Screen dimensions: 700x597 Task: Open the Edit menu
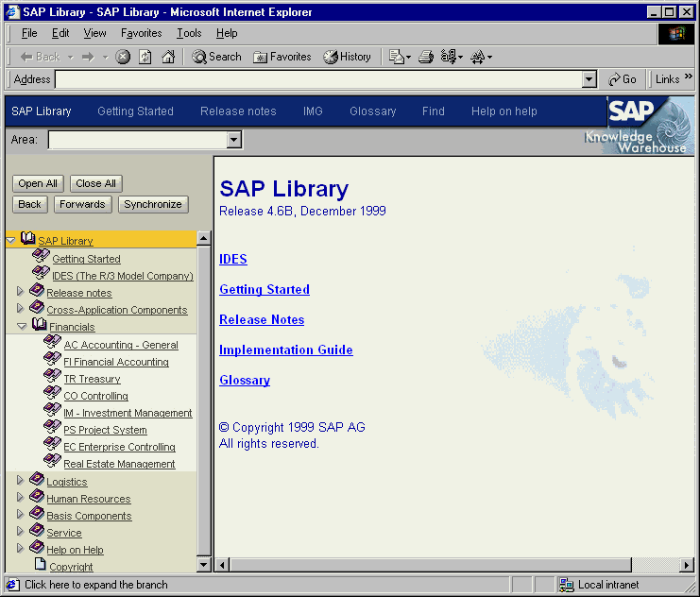[x=60, y=33]
